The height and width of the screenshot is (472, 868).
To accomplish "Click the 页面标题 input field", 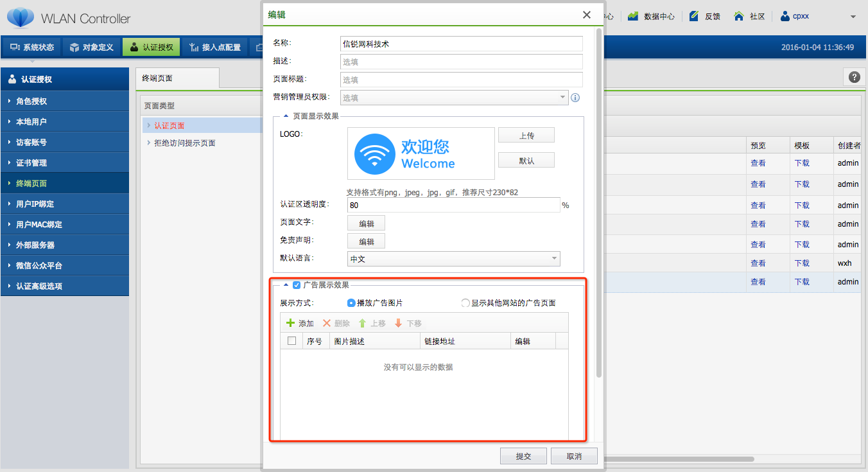I will pyautogui.click(x=461, y=80).
